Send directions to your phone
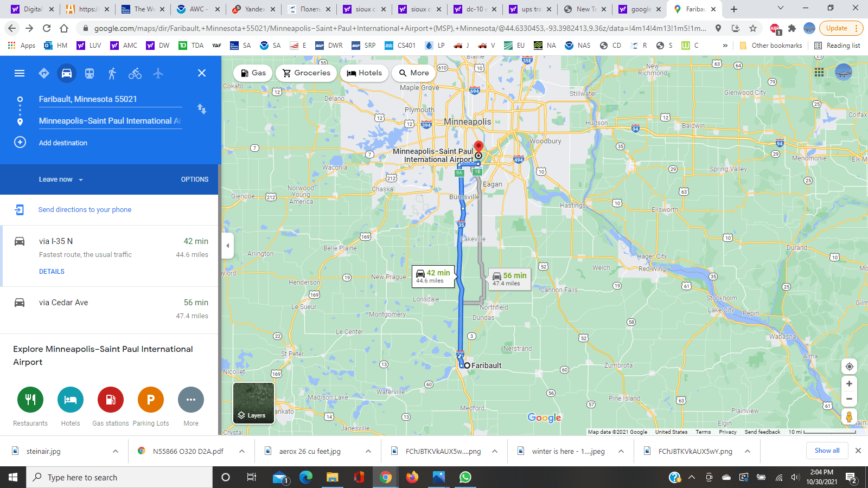Viewport: 868px width, 488px height. coord(85,210)
